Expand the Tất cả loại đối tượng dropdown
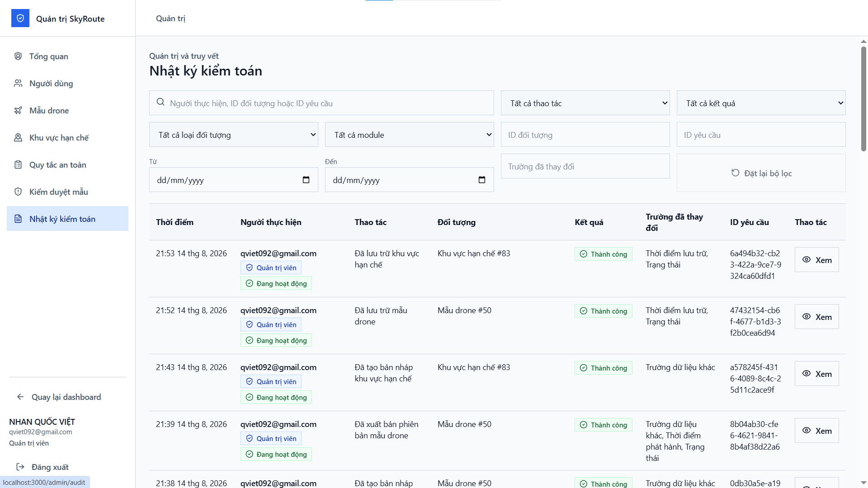 (x=233, y=135)
